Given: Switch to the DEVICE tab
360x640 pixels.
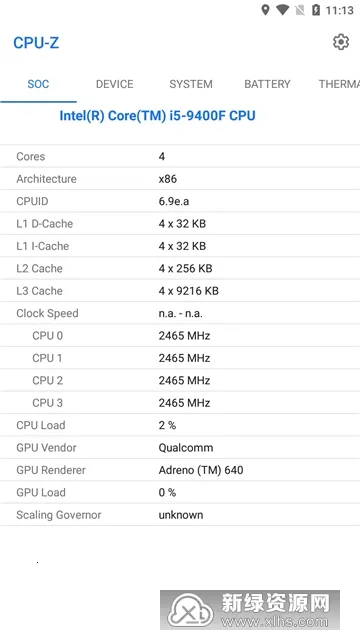Looking at the screenshot, I should (x=114, y=84).
